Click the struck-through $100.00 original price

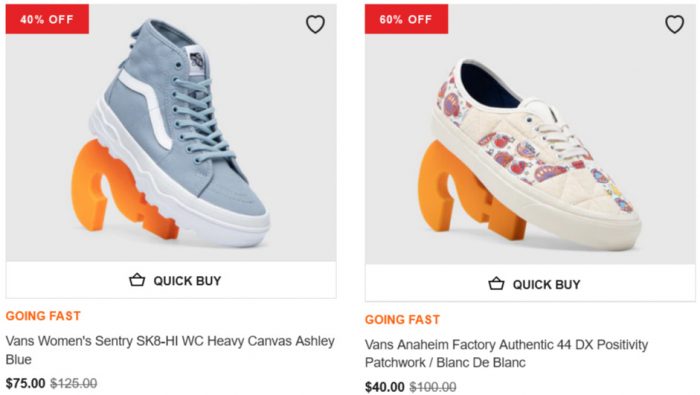[433, 387]
